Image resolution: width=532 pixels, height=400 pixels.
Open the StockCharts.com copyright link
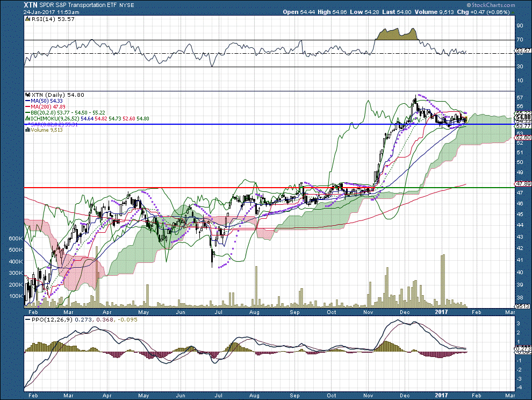(491, 5)
